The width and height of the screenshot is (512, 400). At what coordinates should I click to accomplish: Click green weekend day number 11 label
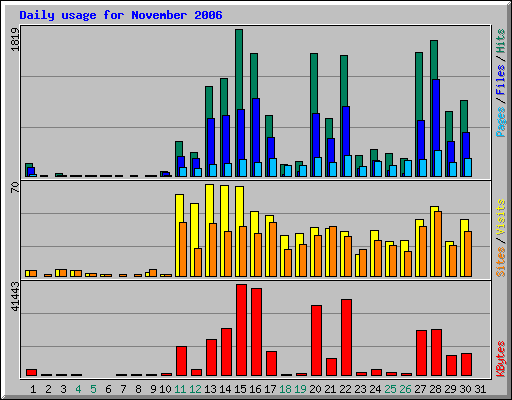point(180,389)
